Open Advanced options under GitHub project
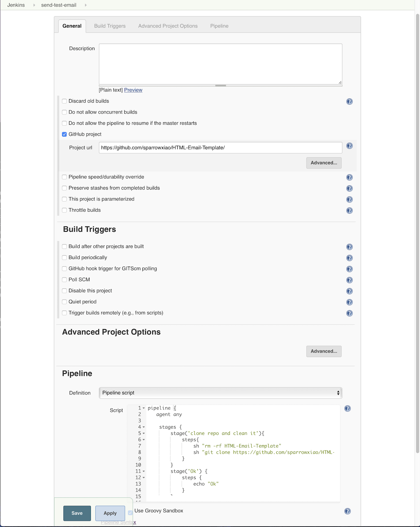This screenshot has width=420, height=527. [324, 163]
